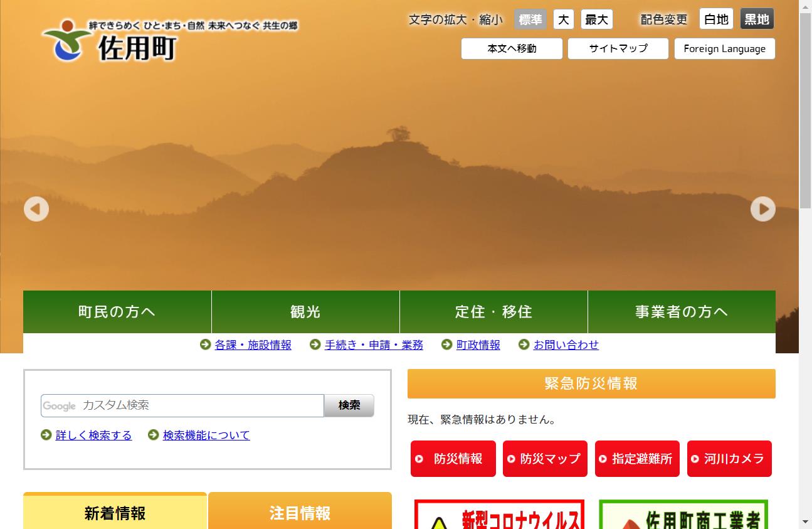Switch to the 注目情報 featured info tab

(x=300, y=513)
